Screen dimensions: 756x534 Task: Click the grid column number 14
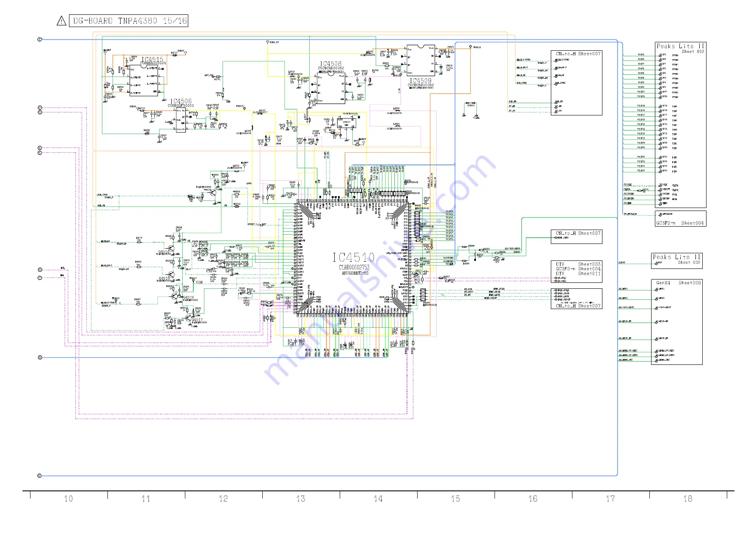pyautogui.click(x=378, y=499)
